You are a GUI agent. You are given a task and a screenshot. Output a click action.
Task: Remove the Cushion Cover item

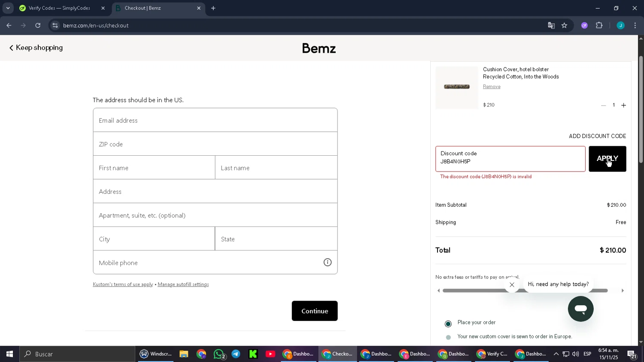pos(492,87)
